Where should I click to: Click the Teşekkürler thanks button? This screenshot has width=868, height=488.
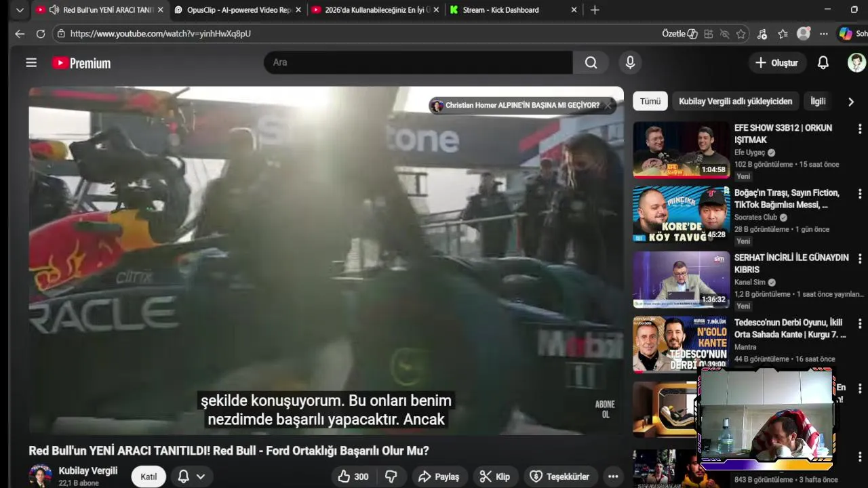coord(560,476)
